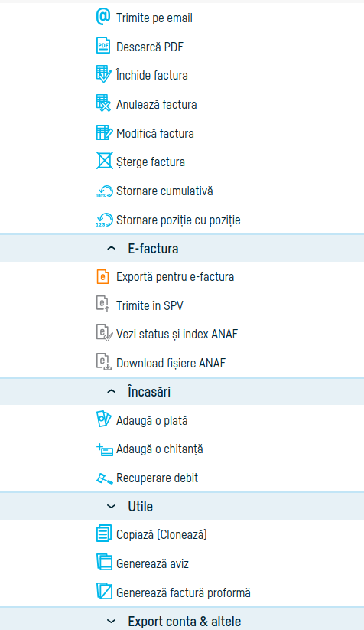Click Adaugă o plată
Image resolution: width=364 pixels, height=630 pixels.
tap(151, 421)
